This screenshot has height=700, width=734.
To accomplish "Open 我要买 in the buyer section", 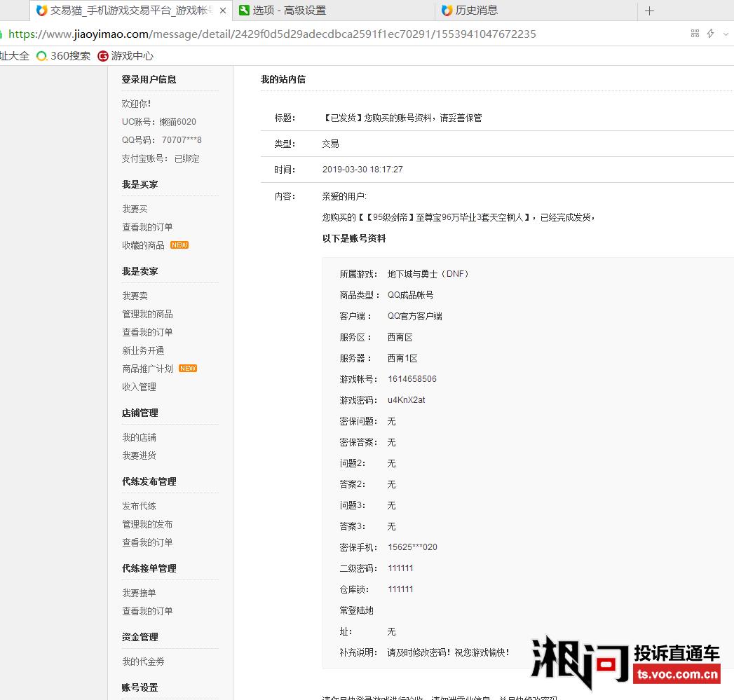I will tap(136, 208).
